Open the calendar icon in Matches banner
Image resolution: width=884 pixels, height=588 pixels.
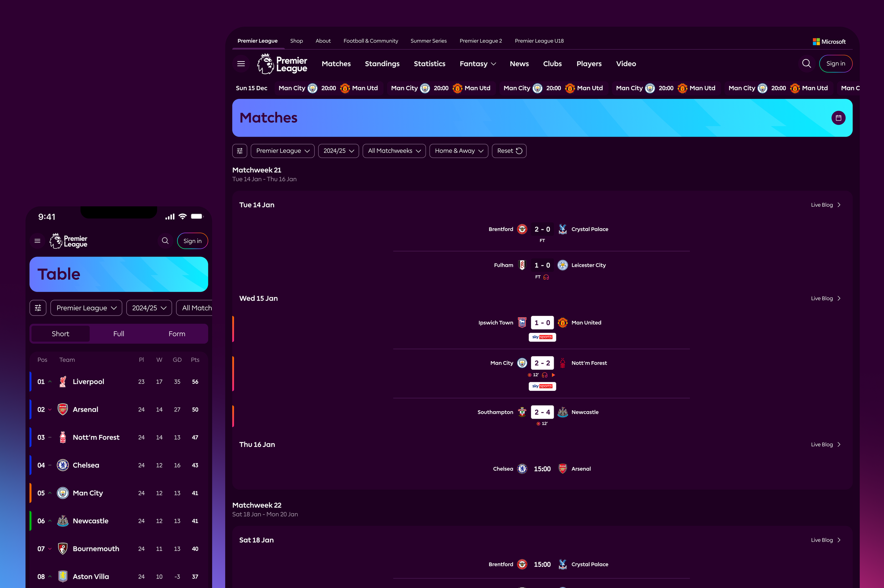point(838,118)
